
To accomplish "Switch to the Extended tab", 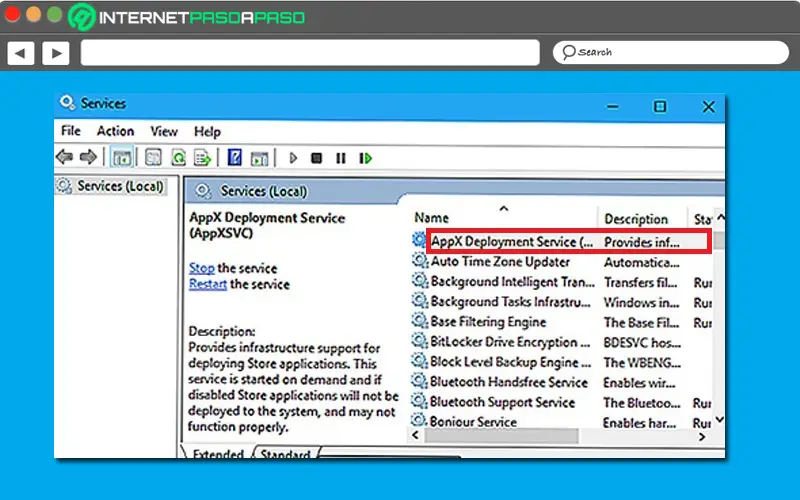I will pos(218,453).
